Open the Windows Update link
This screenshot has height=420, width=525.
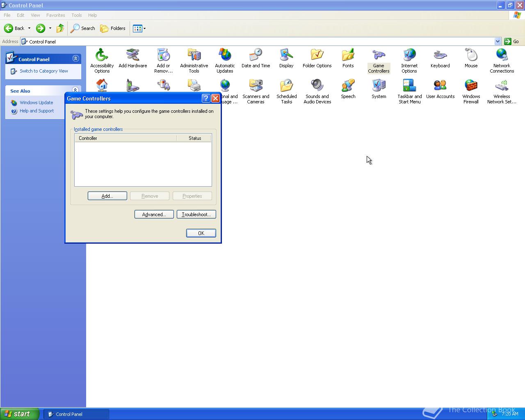click(36, 103)
